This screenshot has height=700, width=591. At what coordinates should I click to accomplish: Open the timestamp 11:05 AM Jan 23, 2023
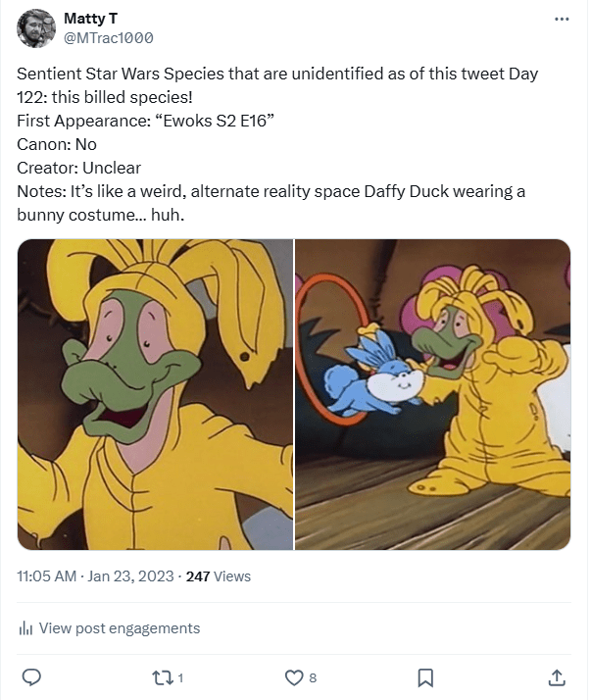click(94, 576)
